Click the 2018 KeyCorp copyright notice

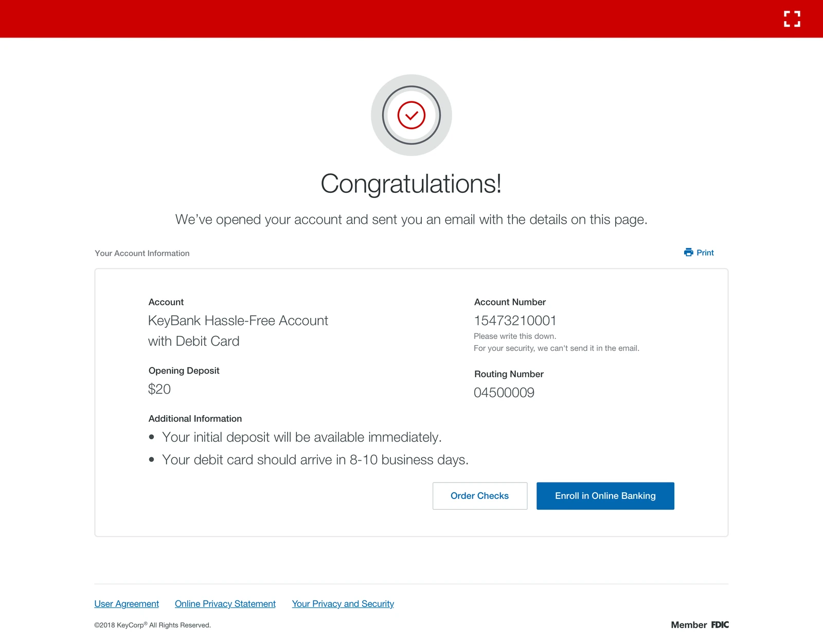click(153, 625)
